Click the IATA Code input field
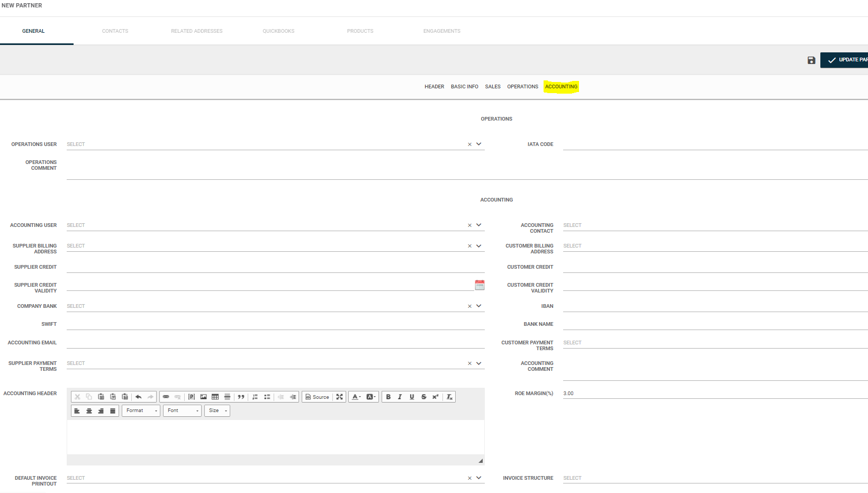The height and width of the screenshot is (493, 868). (x=716, y=144)
